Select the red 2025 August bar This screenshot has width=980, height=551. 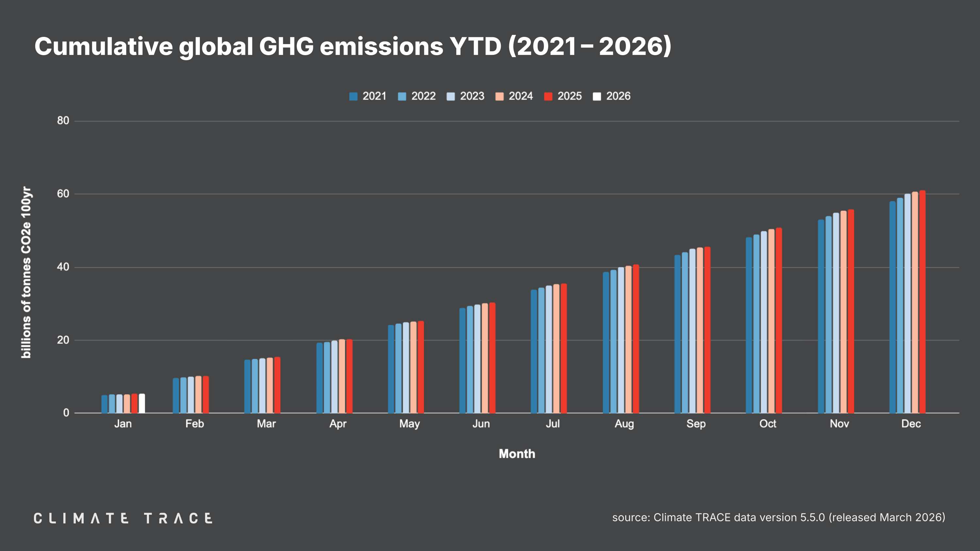tap(636, 338)
